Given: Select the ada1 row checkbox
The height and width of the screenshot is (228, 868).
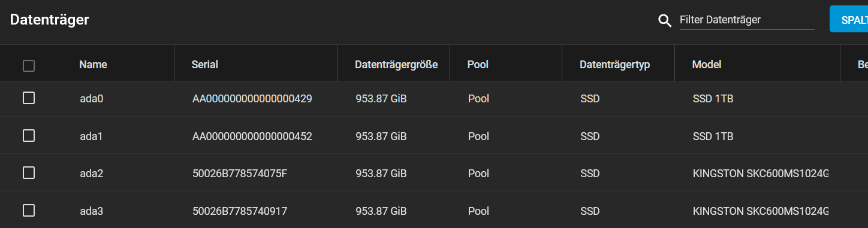Looking at the screenshot, I should tap(29, 136).
